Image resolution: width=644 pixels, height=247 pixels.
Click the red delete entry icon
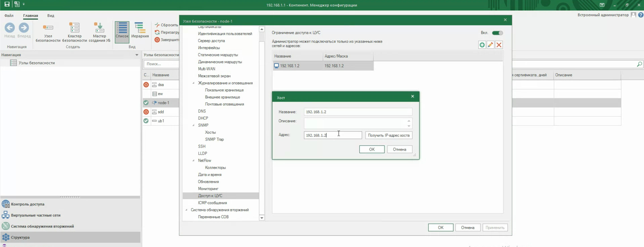(499, 45)
